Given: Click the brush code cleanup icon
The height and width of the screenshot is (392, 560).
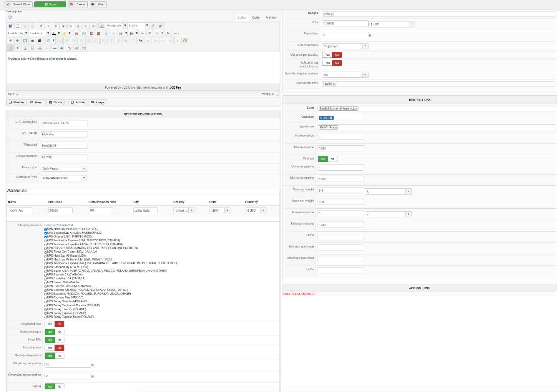Looking at the screenshot, I should click(160, 26).
